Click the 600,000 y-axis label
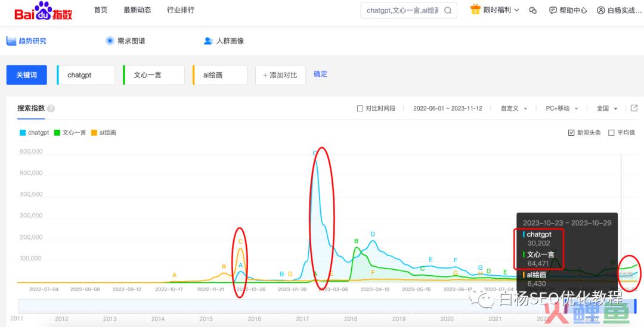 click(x=31, y=151)
